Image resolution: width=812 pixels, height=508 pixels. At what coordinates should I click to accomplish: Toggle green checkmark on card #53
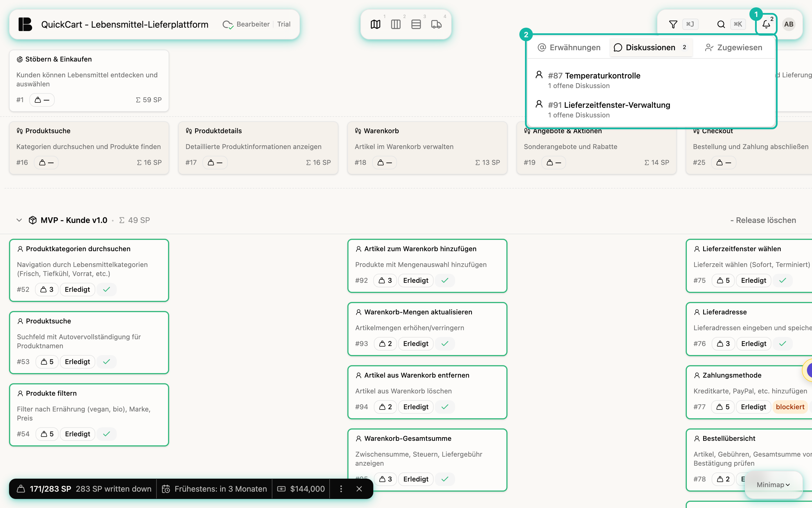(x=107, y=362)
